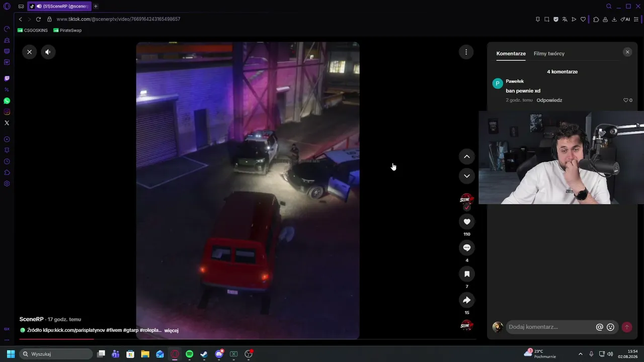Open the Windows Start menu

11,354
